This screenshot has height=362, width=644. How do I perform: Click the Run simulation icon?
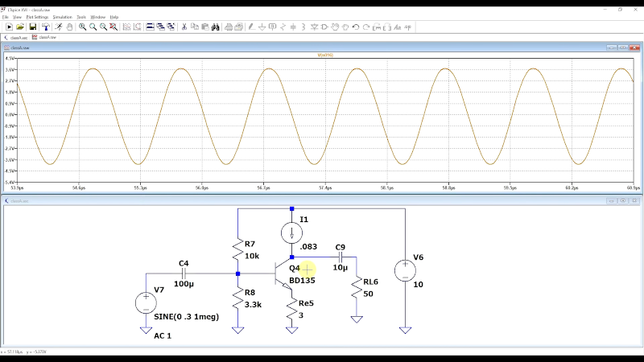tap(58, 27)
